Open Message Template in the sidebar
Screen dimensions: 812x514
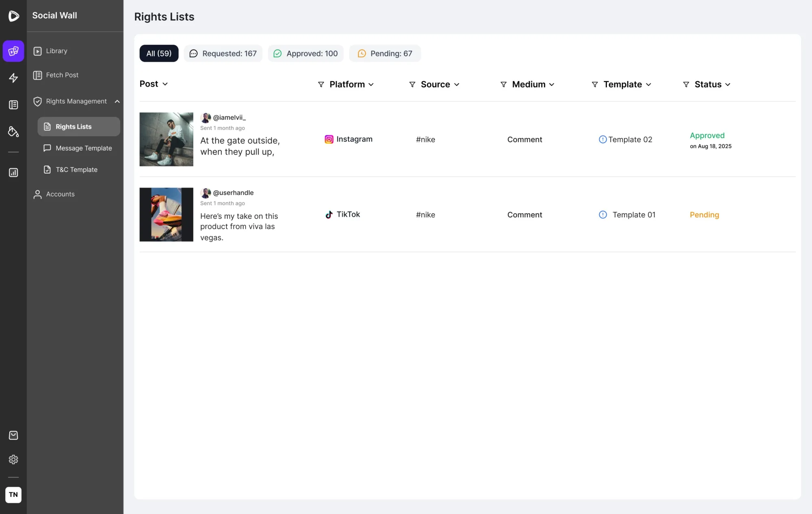(79, 148)
